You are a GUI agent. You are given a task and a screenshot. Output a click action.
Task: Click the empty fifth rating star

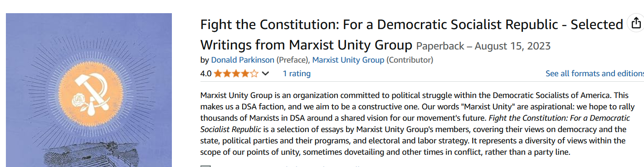pyautogui.click(x=254, y=74)
